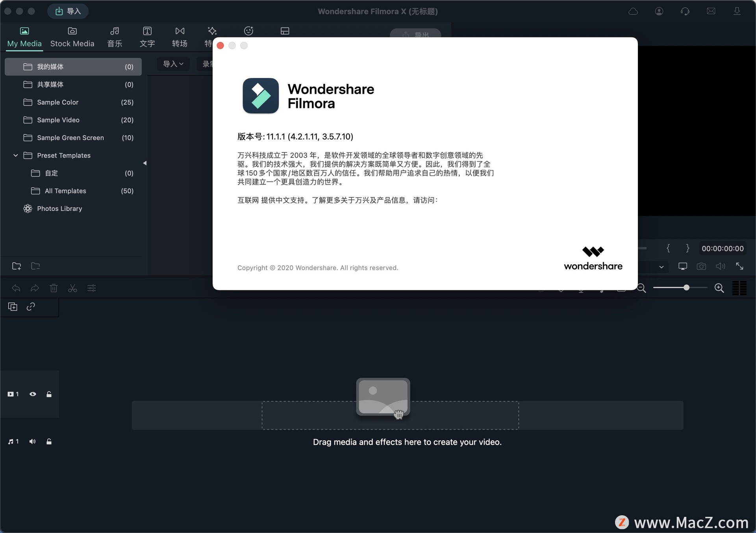
Task: Switch to the My Media tab
Action: pos(24,37)
